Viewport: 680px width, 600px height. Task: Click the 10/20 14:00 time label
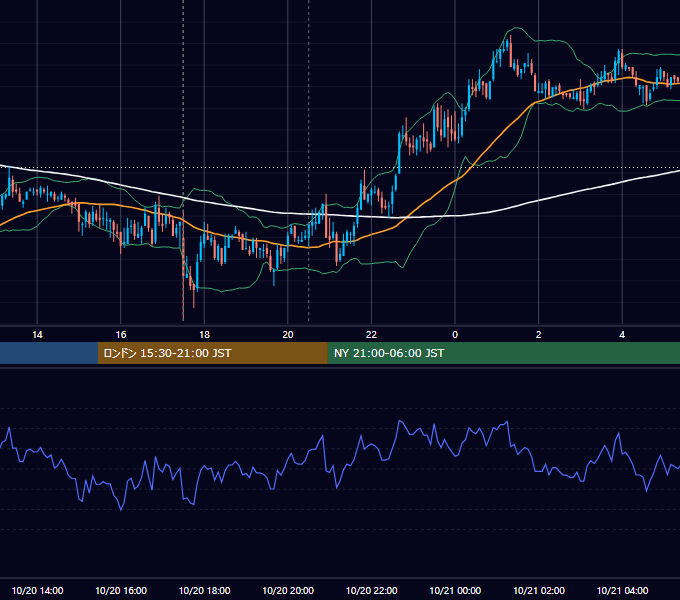tap(37, 590)
